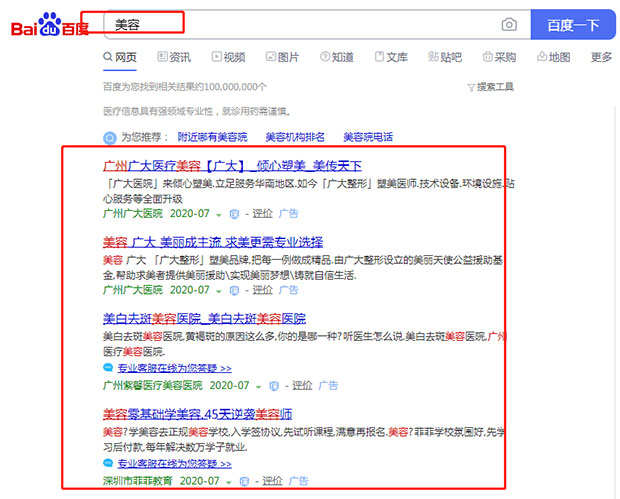Expand dropdown arrow on first 广州广大医院 result

pyautogui.click(x=219, y=215)
